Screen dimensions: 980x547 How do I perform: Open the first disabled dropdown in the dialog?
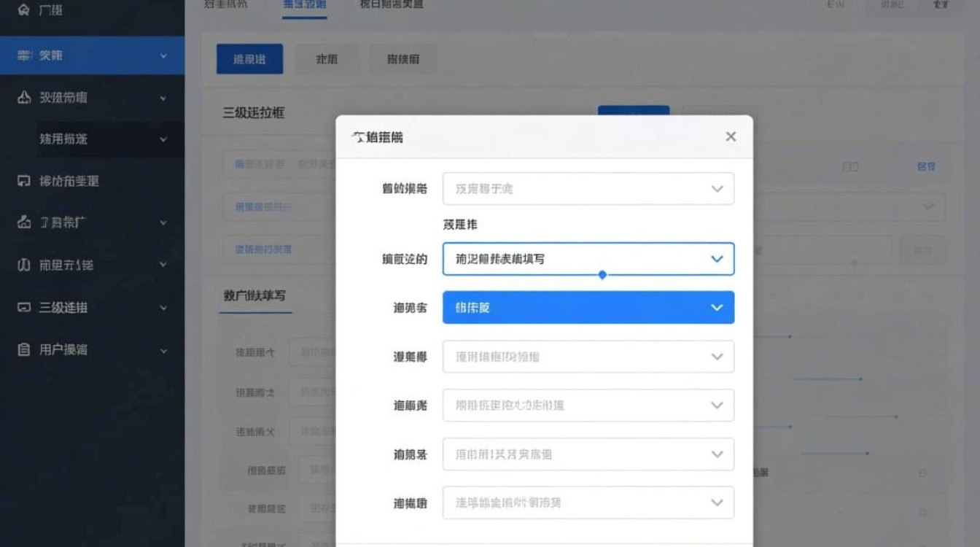click(x=587, y=188)
